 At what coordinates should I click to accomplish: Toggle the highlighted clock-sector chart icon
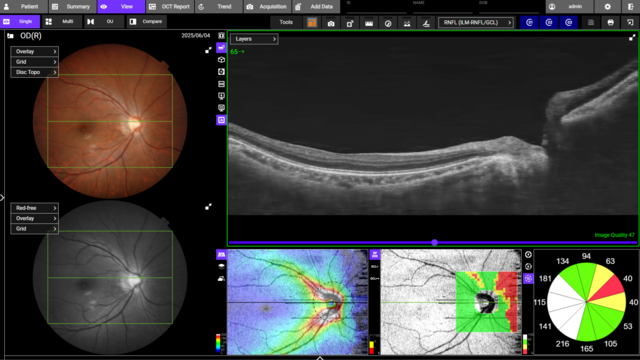[528, 278]
